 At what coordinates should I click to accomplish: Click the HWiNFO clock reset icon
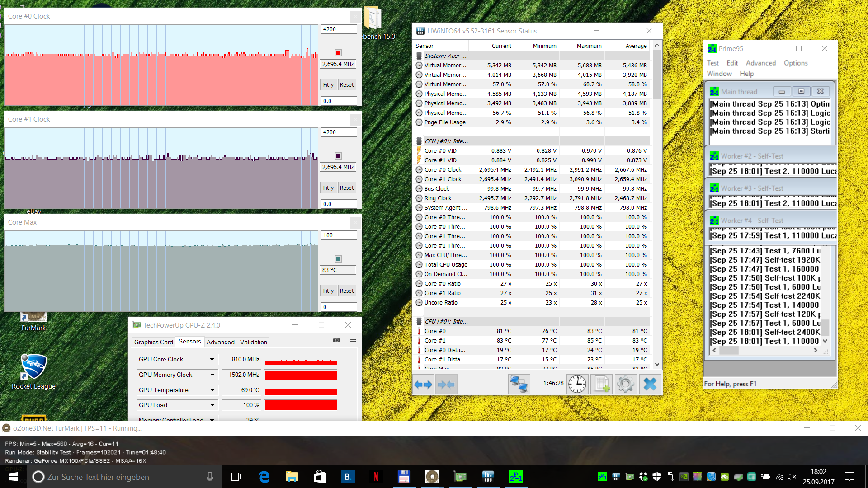click(x=577, y=385)
